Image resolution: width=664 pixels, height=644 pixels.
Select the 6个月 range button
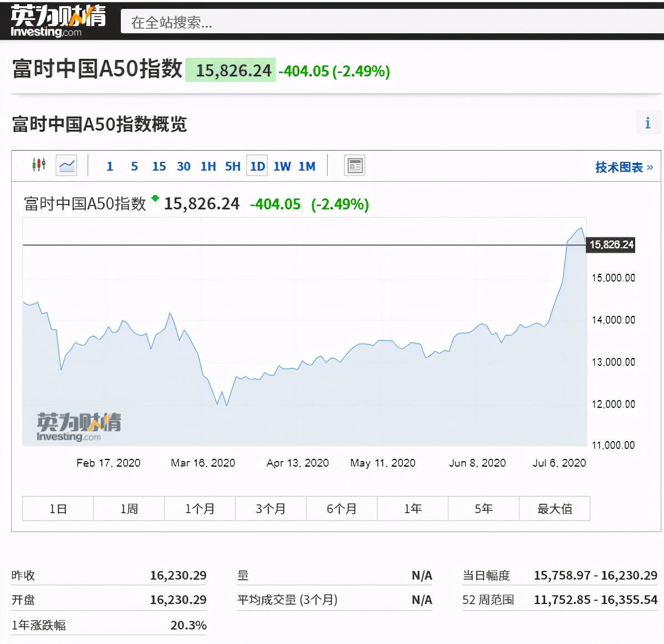pyautogui.click(x=341, y=508)
